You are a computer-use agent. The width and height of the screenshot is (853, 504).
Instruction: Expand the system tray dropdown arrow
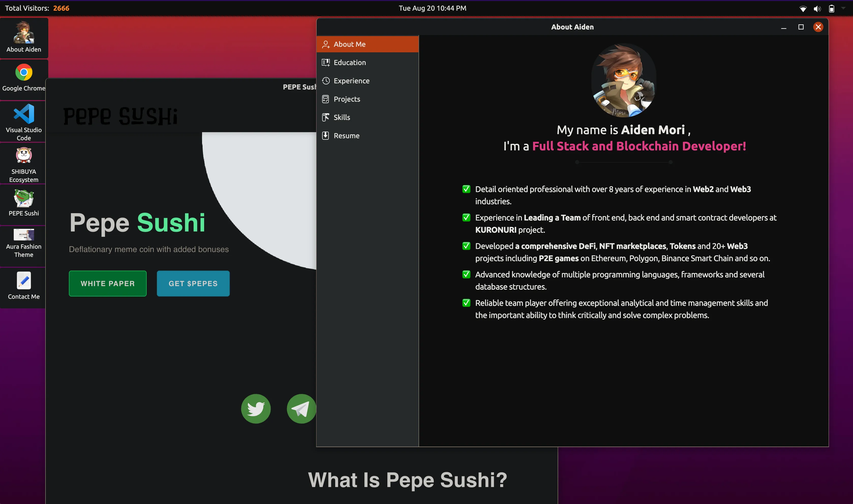click(x=843, y=8)
